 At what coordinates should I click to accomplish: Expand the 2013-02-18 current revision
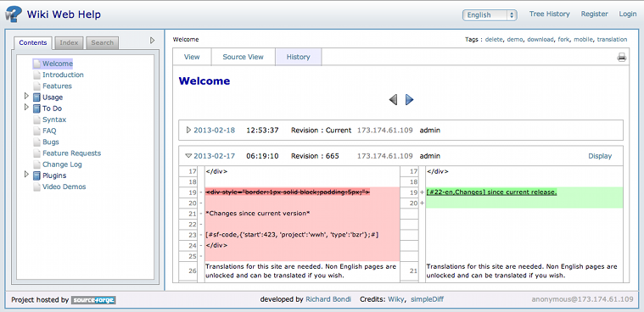[x=189, y=130]
